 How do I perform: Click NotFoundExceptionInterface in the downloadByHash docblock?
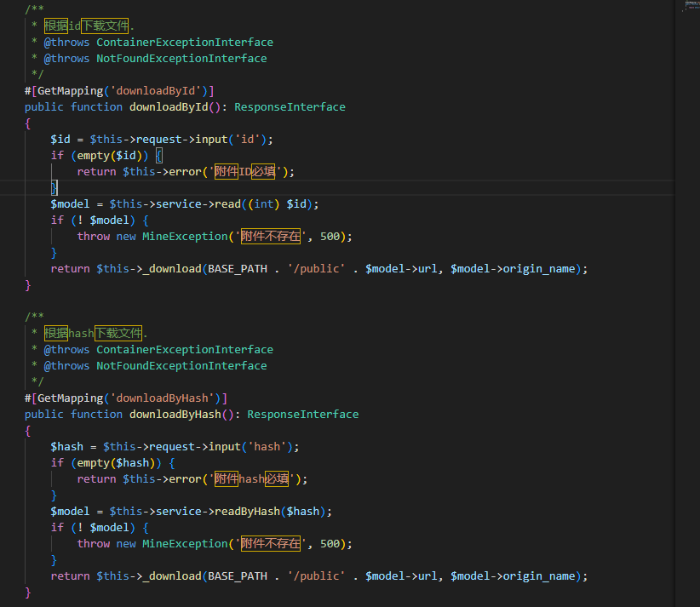point(181,366)
